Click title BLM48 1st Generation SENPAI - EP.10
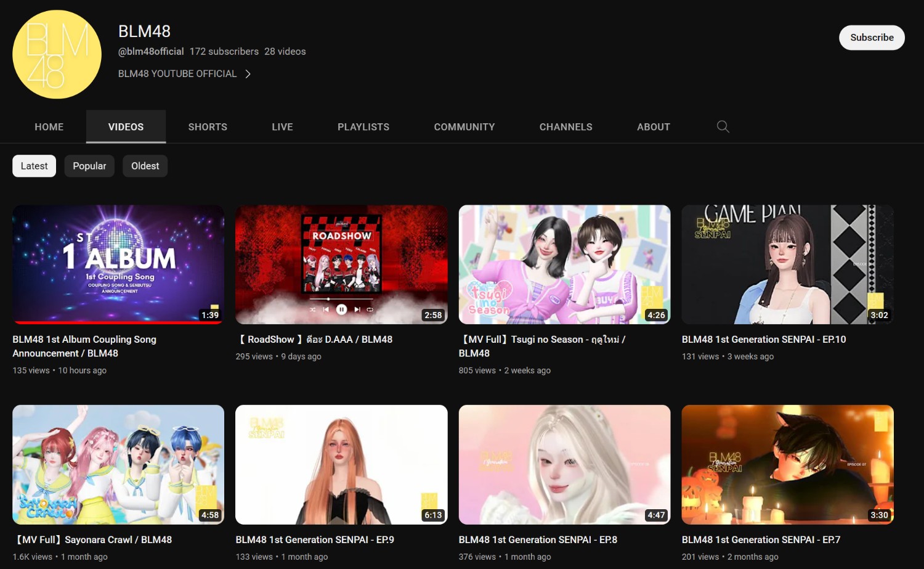Screen dimensions: 924x569 764,340
